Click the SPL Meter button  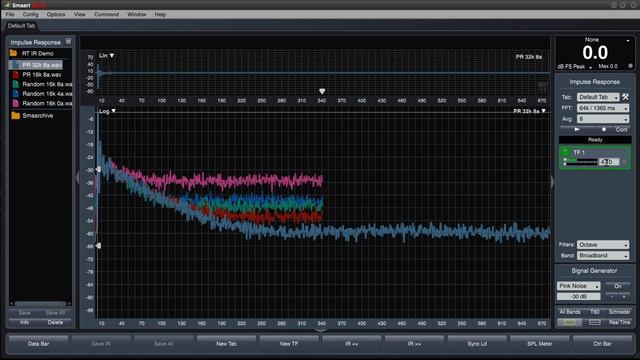click(540, 344)
